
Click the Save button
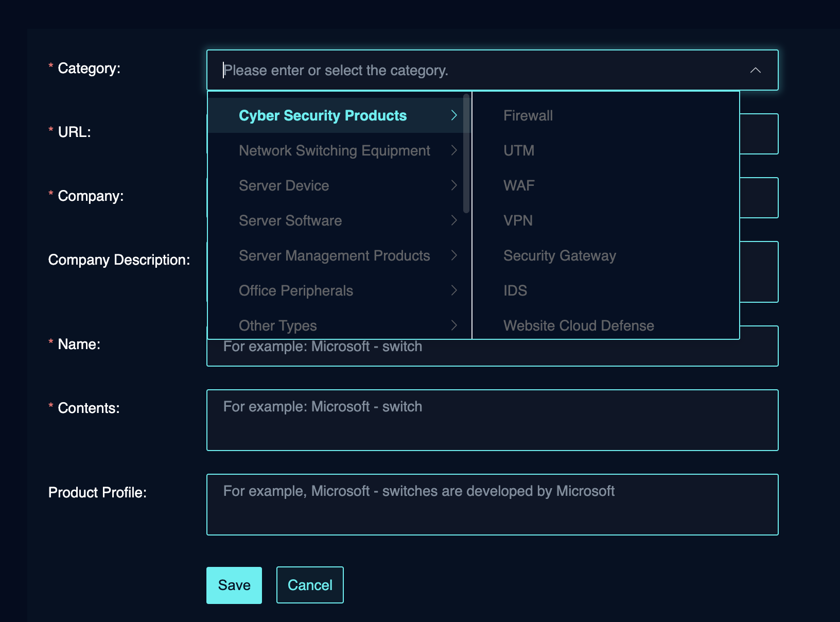coord(234,585)
